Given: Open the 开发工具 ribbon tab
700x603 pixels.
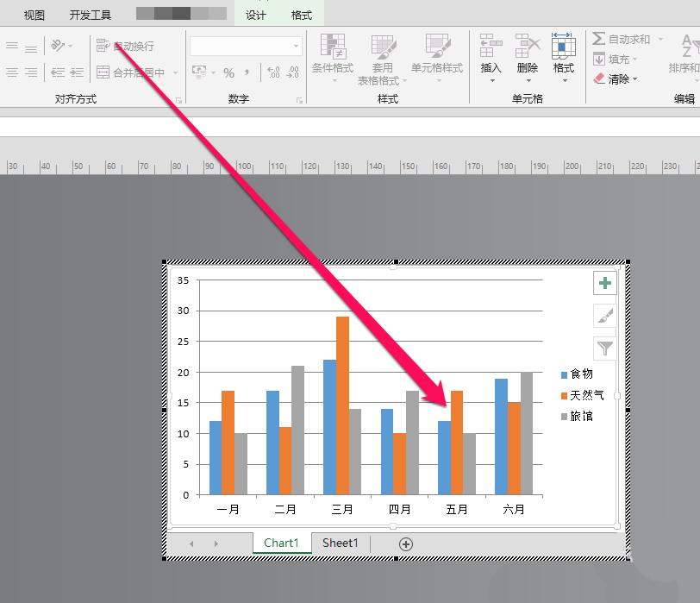Looking at the screenshot, I should click(91, 16).
